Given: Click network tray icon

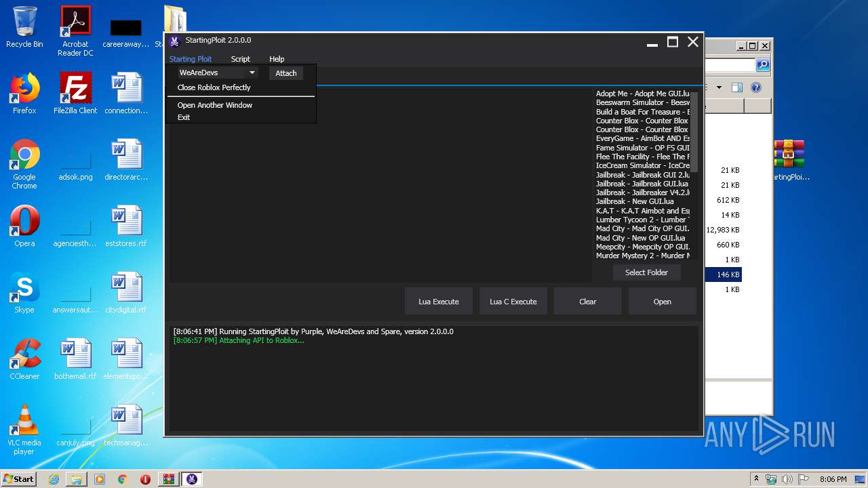Looking at the screenshot, I should (x=771, y=479).
